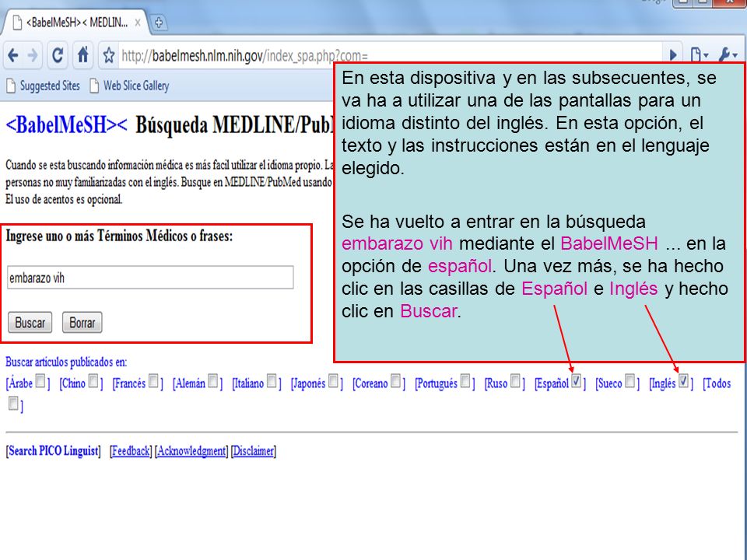Viewport: 747px width, 560px height.
Task: Click the Go arrow at the address bar end
Action: point(673,55)
